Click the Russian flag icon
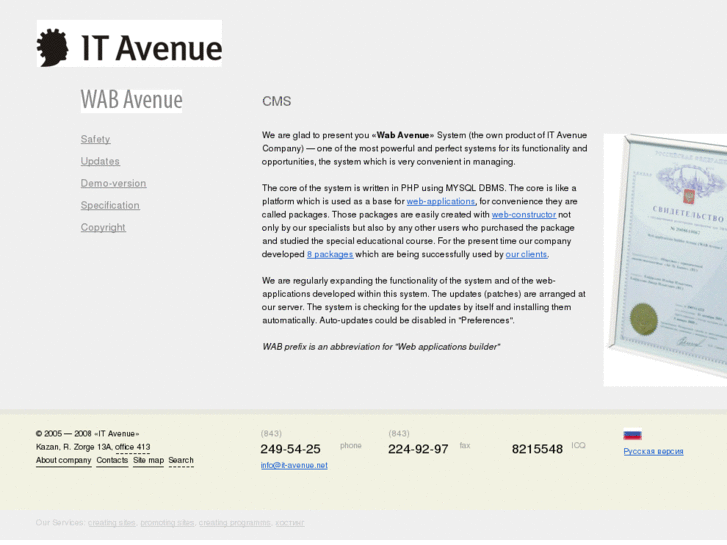 [632, 435]
